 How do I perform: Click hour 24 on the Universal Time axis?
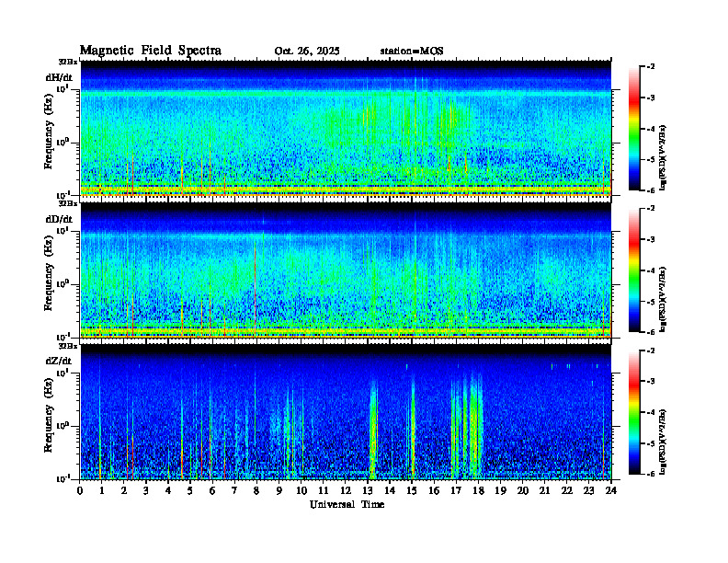(x=611, y=491)
